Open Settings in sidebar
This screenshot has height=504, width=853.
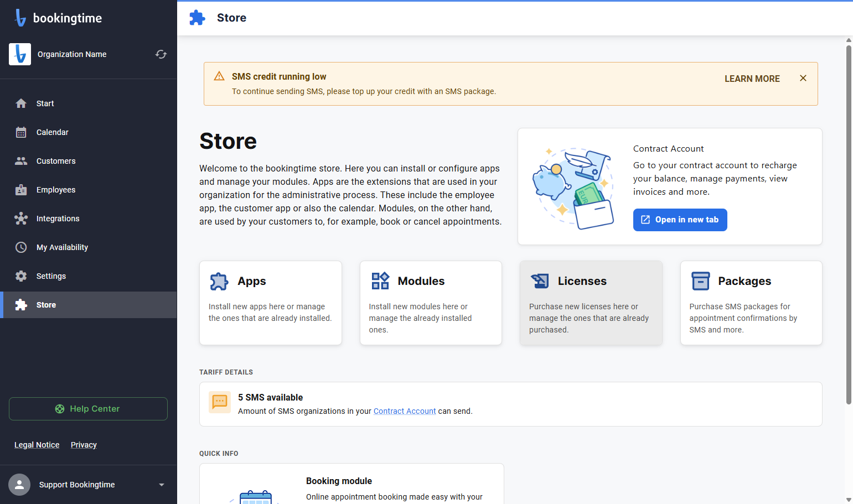click(x=89, y=276)
